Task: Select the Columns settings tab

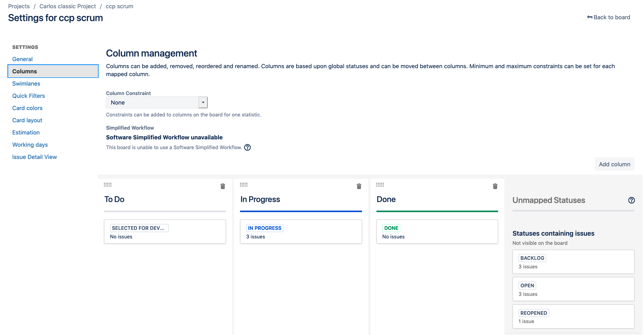Action: coord(53,71)
